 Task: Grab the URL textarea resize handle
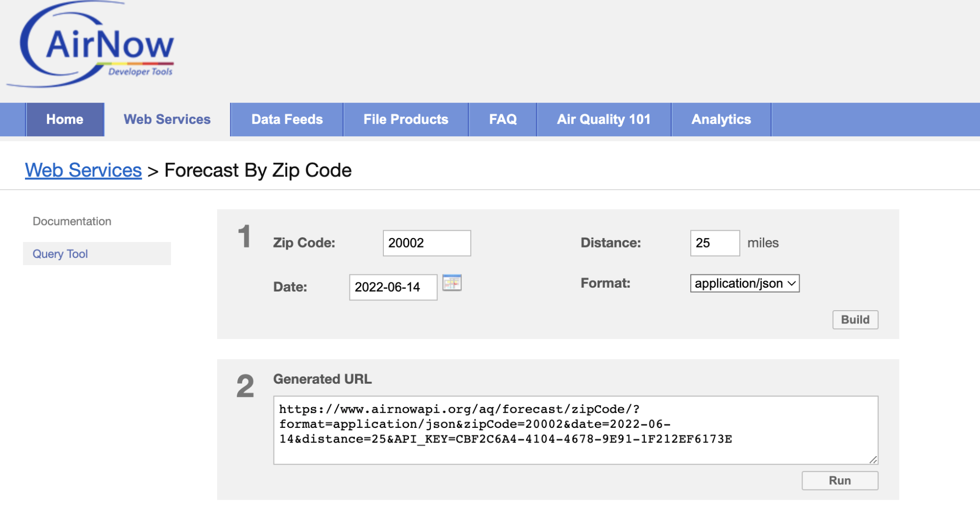(873, 459)
